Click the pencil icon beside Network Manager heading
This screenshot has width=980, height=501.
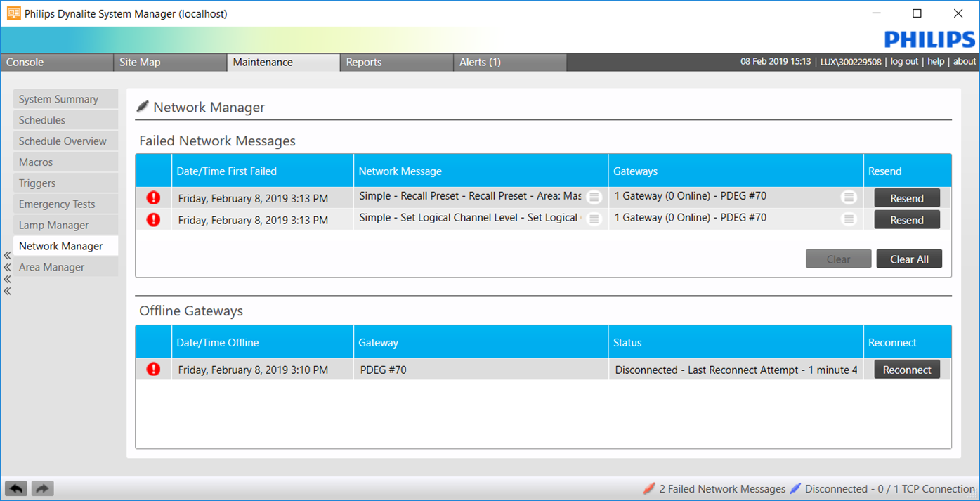coord(143,106)
